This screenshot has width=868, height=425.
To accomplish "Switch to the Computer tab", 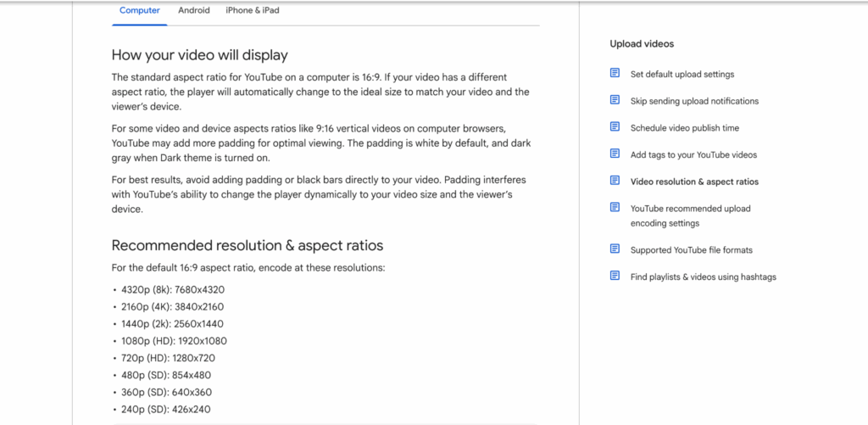I will coord(140,10).
